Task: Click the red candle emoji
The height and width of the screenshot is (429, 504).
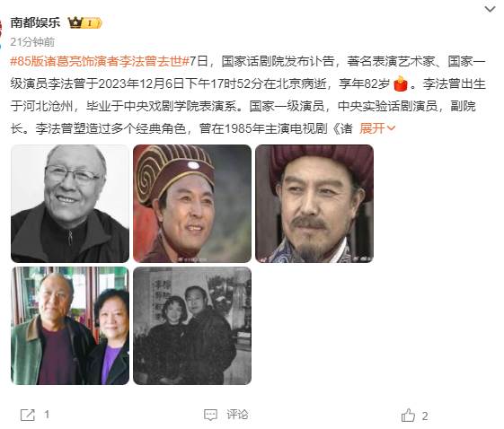Action: coord(400,83)
